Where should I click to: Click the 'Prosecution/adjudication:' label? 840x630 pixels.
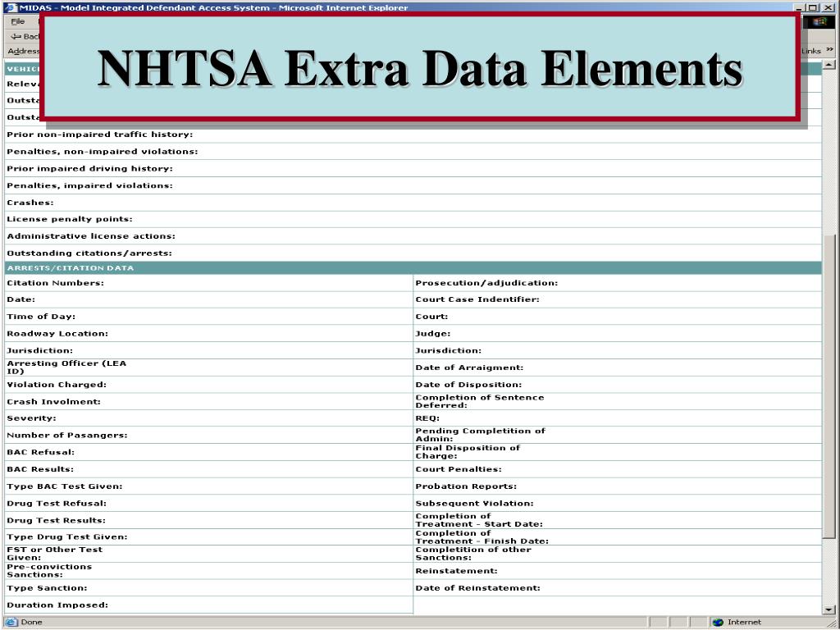point(486,283)
